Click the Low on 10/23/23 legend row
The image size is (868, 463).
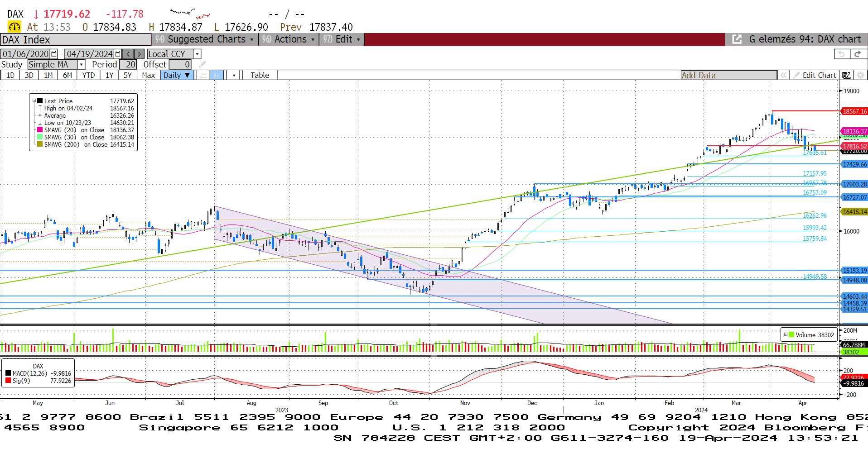pyautogui.click(x=86, y=123)
